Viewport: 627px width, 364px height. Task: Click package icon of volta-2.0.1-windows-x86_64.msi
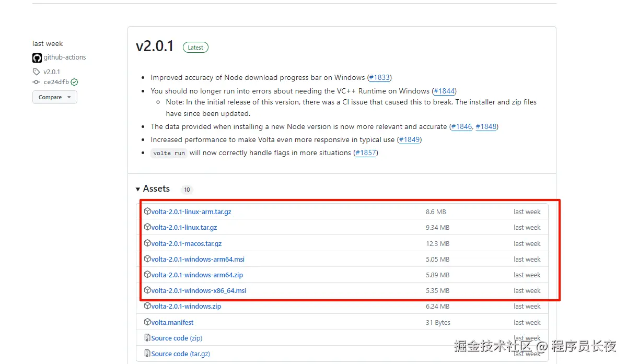click(x=147, y=290)
